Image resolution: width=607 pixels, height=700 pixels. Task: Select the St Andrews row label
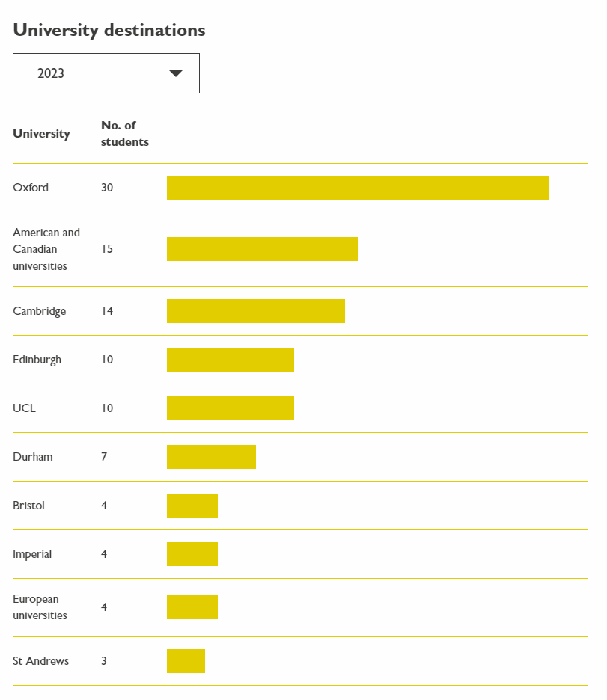pyautogui.click(x=40, y=661)
